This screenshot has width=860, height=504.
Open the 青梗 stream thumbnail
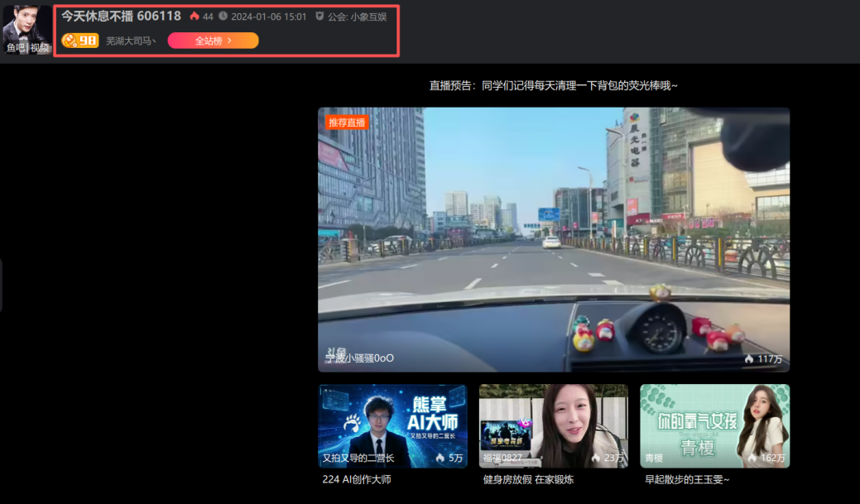714,425
